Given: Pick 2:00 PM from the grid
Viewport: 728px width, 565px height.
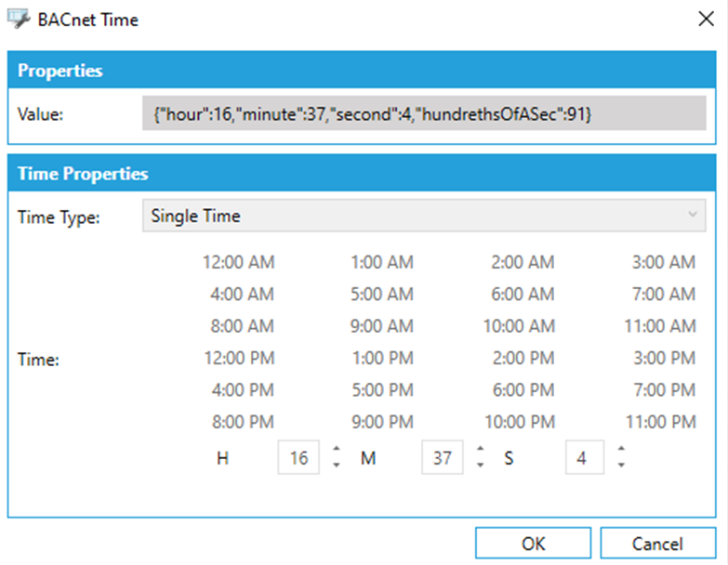Looking at the screenshot, I should click(x=523, y=359).
